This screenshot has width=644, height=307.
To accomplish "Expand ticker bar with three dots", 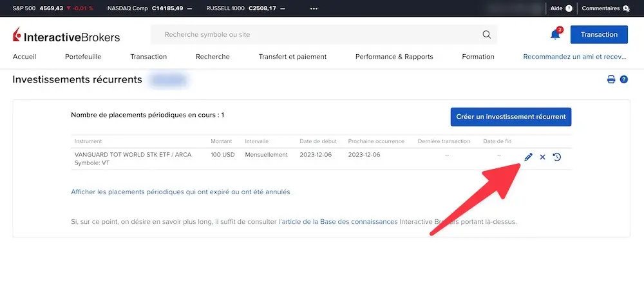I will [314, 8].
